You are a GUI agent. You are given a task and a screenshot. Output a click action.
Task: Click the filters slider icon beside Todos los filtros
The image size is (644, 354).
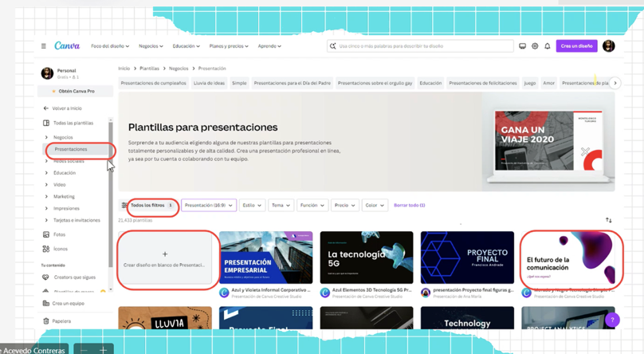[x=124, y=205]
